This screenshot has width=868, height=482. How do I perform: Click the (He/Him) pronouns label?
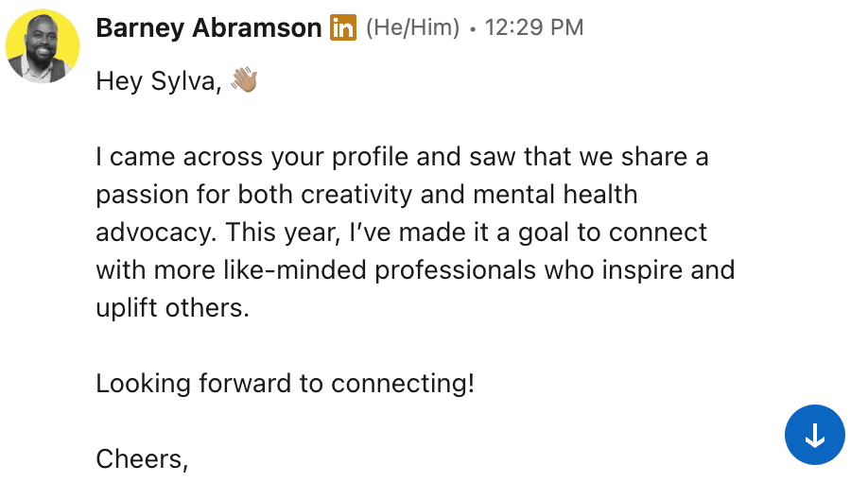[412, 28]
